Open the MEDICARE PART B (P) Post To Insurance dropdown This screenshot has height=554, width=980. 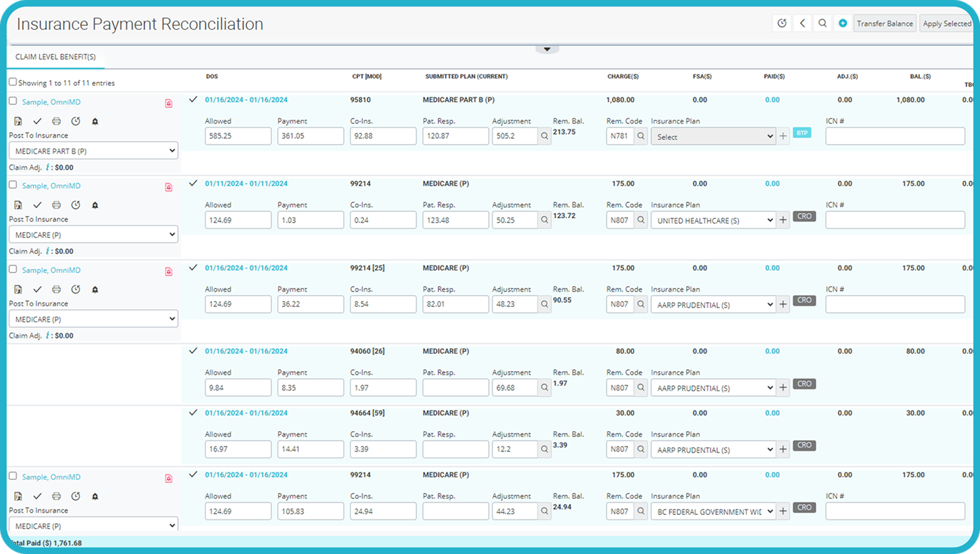93,151
